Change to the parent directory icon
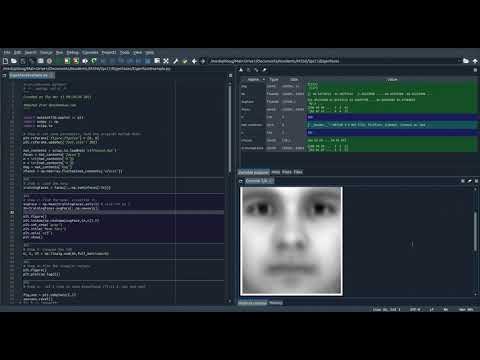Screen dimensions: 480x360 [x=475, y=61]
